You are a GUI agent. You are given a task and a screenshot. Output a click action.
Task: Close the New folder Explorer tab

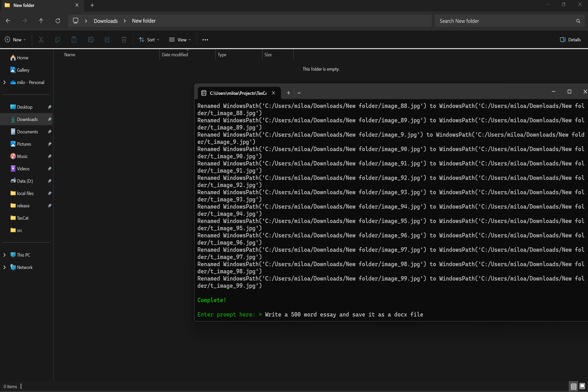(x=77, y=5)
